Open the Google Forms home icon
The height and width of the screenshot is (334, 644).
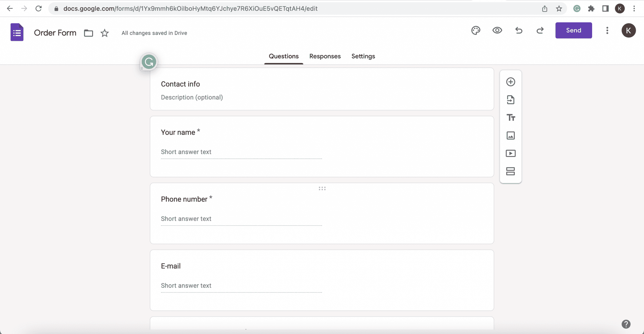coord(17,32)
